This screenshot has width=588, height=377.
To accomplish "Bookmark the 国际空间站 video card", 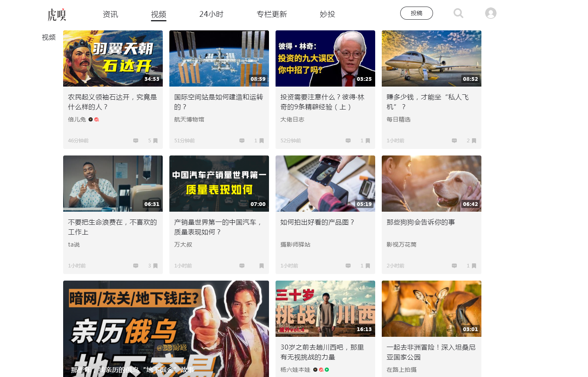I will coord(262,141).
